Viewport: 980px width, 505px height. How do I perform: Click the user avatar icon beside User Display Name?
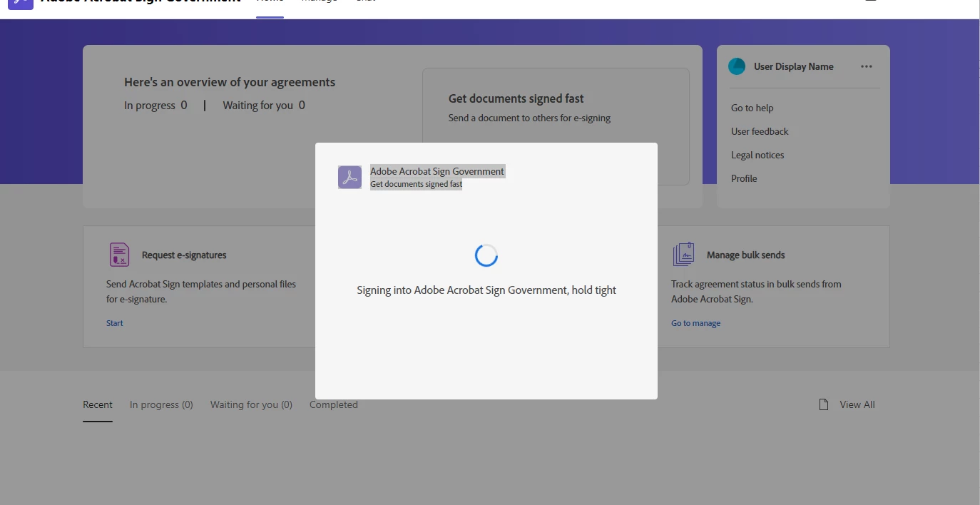pyautogui.click(x=737, y=66)
